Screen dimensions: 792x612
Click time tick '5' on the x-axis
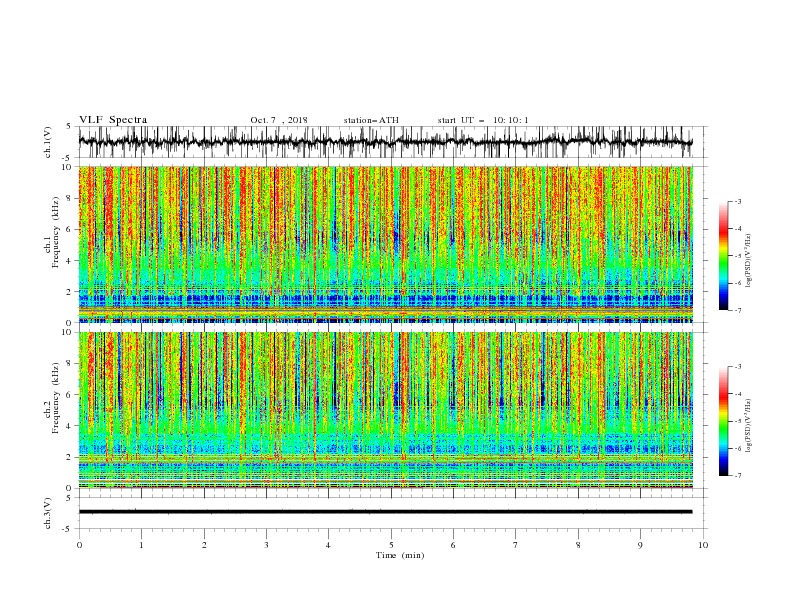coord(391,545)
